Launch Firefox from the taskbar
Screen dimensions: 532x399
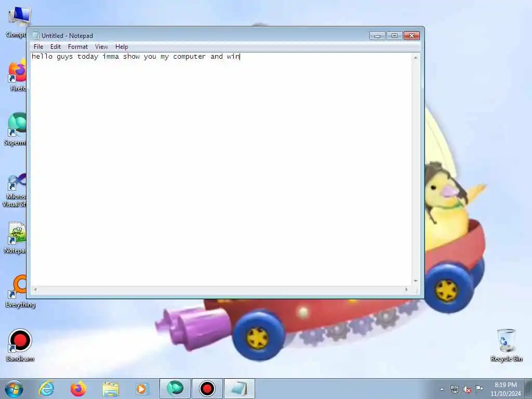pos(78,389)
